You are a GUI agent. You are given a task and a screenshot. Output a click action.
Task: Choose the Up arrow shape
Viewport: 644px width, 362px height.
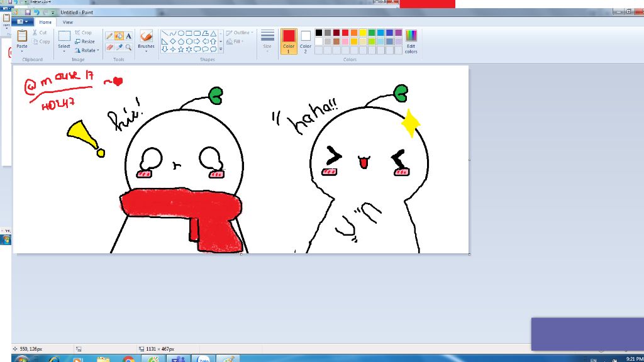[213, 41]
